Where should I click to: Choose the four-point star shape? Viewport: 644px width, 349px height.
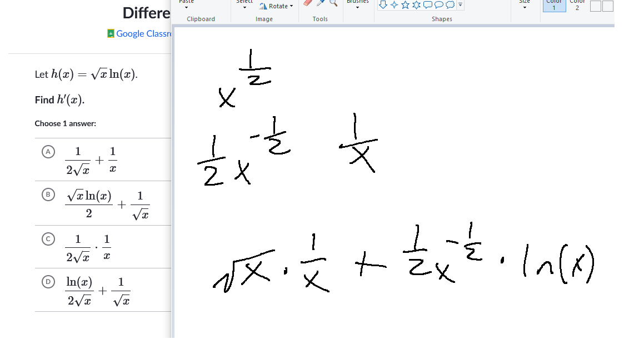tap(395, 5)
